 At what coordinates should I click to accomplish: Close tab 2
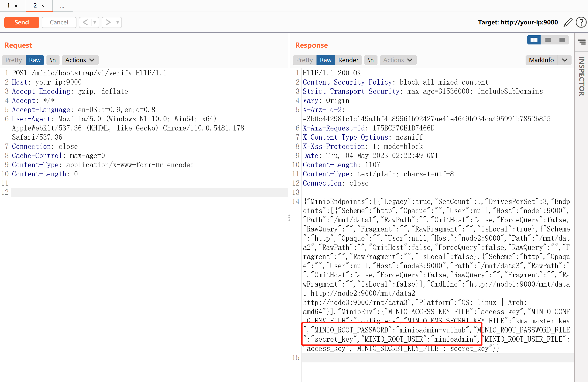43,6
